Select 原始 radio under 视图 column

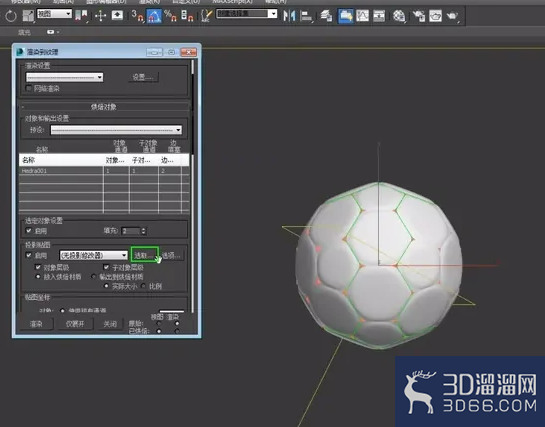click(x=159, y=323)
